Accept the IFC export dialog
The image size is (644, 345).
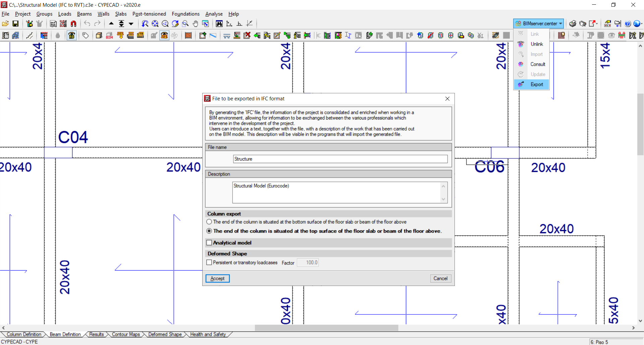click(217, 278)
